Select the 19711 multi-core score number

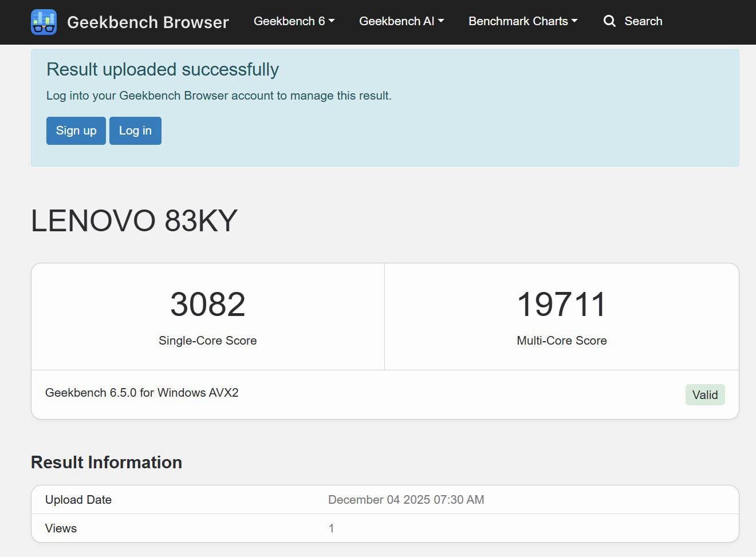click(561, 304)
